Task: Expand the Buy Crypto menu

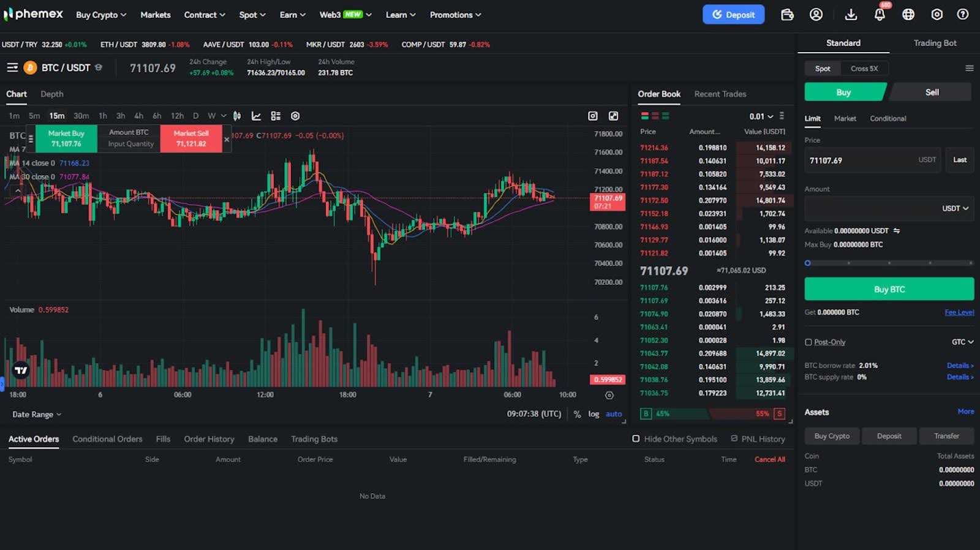Action: point(101,15)
